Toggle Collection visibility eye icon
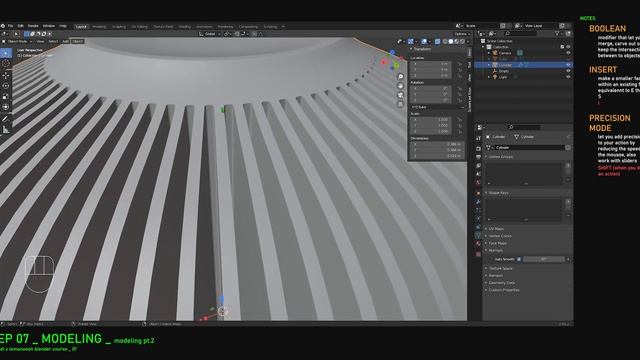The height and width of the screenshot is (360, 640). (568, 47)
